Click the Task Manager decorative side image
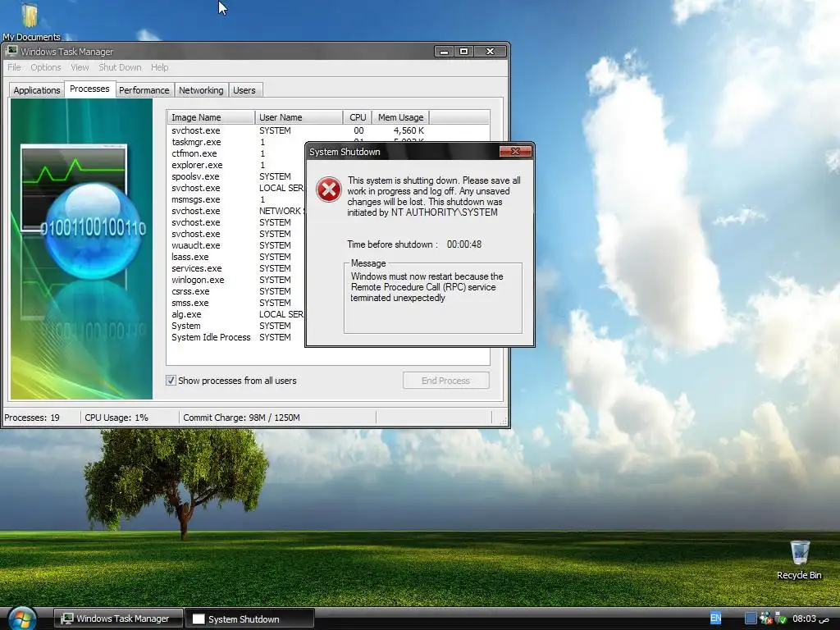Viewport: 840px width, 630px height. (x=81, y=249)
